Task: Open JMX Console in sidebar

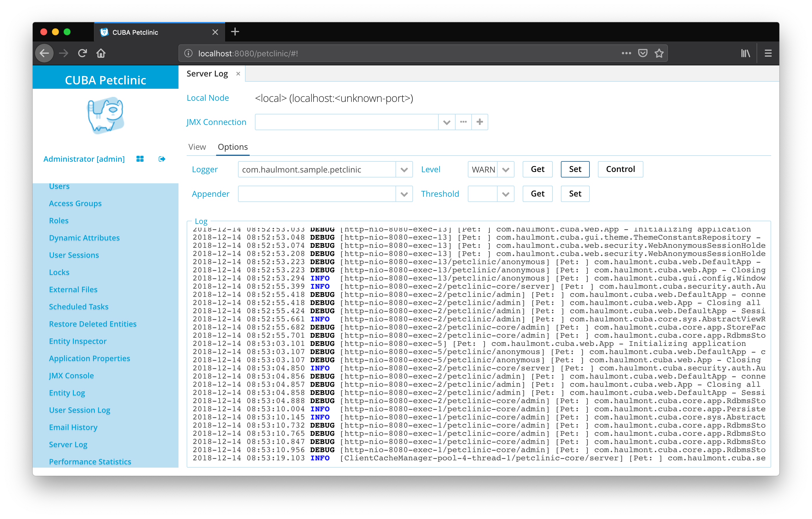Action: pos(71,376)
